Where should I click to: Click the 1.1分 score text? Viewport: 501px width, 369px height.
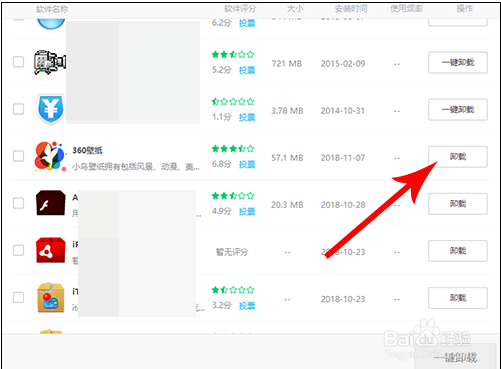click(x=221, y=117)
